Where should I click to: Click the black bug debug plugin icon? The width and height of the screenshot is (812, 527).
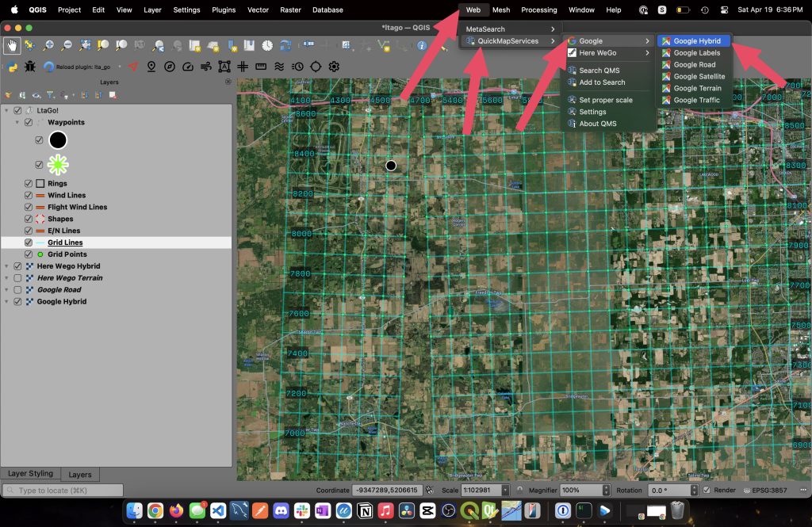[30, 67]
